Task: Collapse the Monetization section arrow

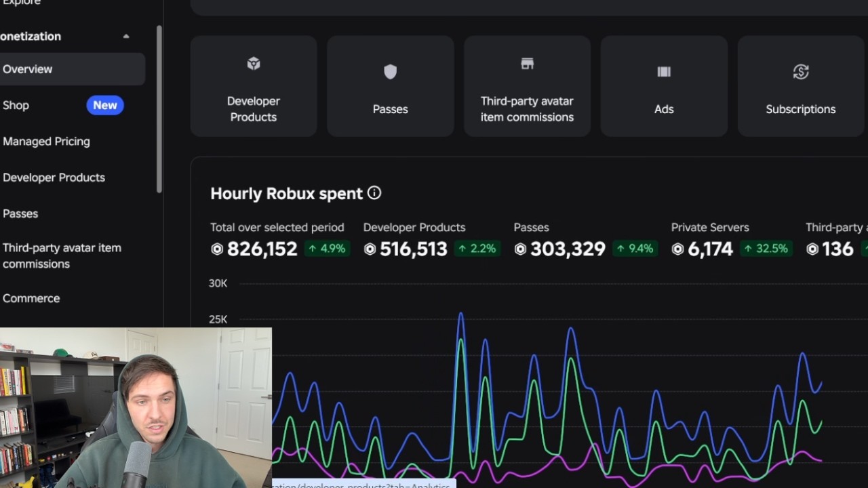Action: pos(126,37)
